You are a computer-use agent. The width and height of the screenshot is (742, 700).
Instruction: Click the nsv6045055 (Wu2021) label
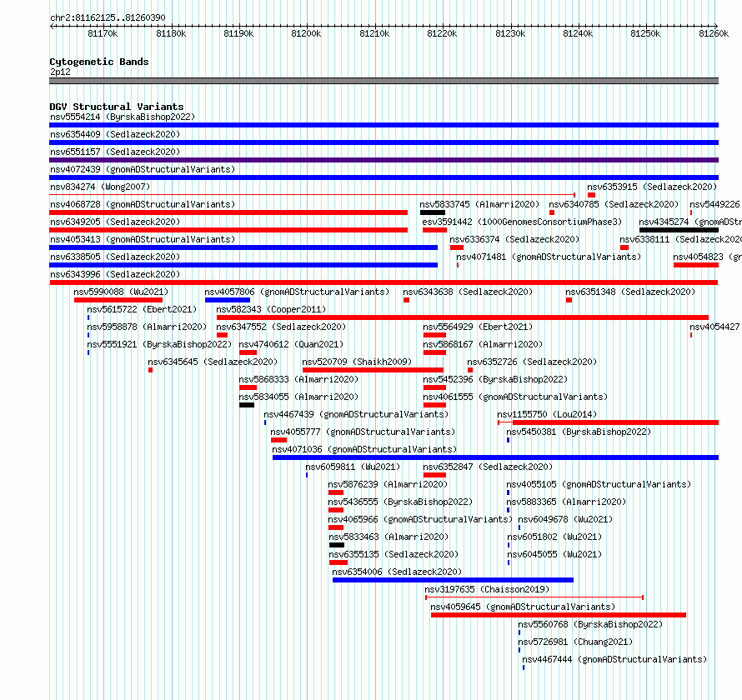(x=554, y=554)
